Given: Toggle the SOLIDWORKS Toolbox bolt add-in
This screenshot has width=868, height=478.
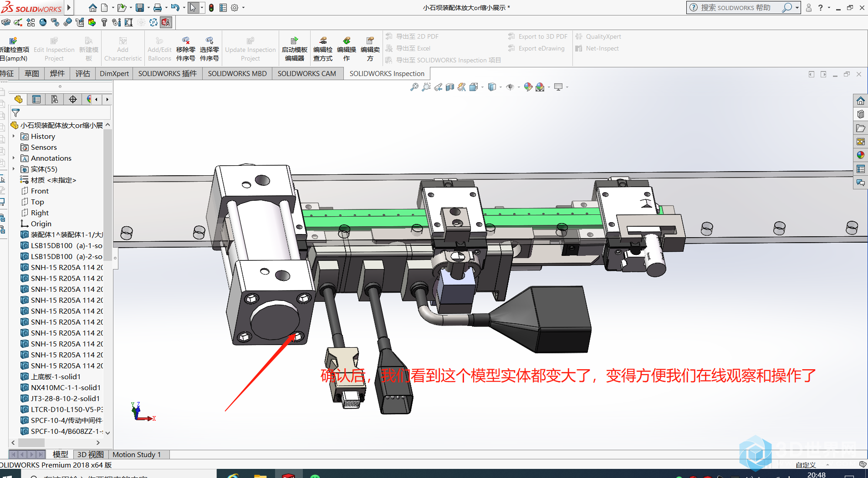Looking at the screenshot, I should coord(104,22).
